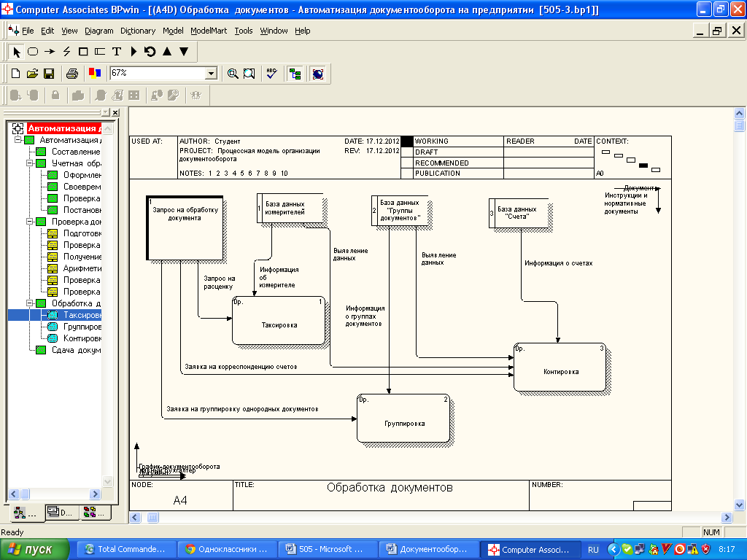Select Арифмети activity in the tree
The width and height of the screenshot is (747, 560).
pos(82,268)
